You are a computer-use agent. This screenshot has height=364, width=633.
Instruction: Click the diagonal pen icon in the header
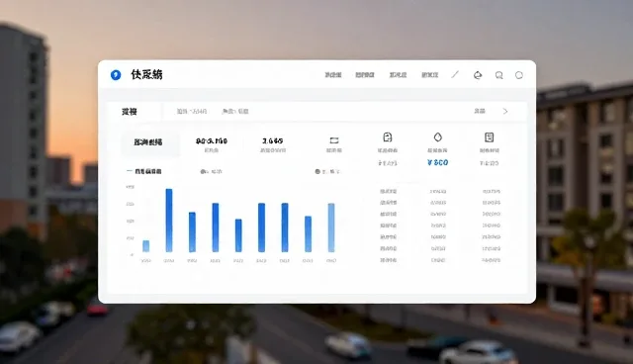(455, 74)
